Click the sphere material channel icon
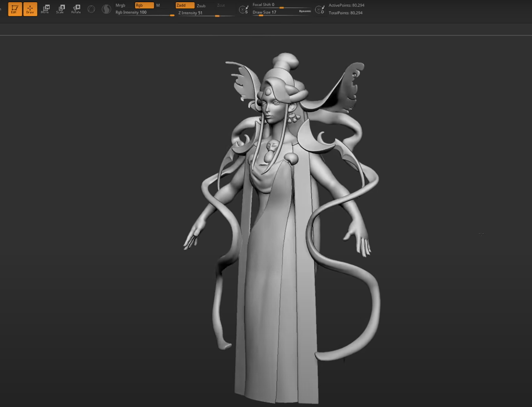Screen dimensions: 532x407 pyautogui.click(x=91, y=9)
